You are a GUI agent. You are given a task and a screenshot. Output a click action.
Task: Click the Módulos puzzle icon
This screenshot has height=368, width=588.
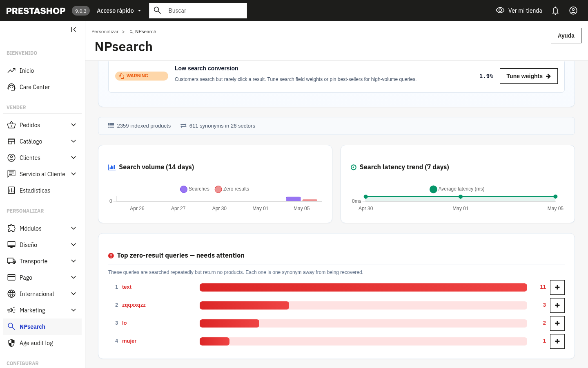[x=11, y=229]
